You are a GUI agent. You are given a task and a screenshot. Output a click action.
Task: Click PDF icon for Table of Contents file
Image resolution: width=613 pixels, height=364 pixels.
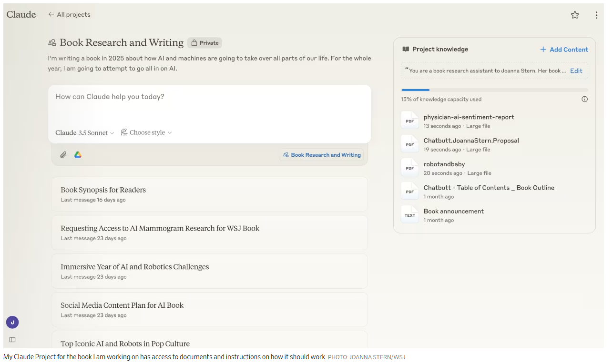click(x=410, y=191)
